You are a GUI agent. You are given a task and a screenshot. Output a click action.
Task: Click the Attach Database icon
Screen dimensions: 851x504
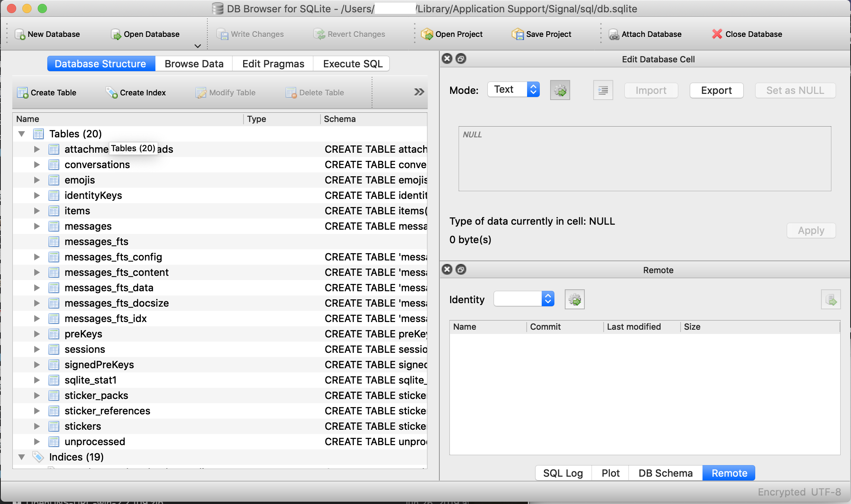(x=614, y=34)
